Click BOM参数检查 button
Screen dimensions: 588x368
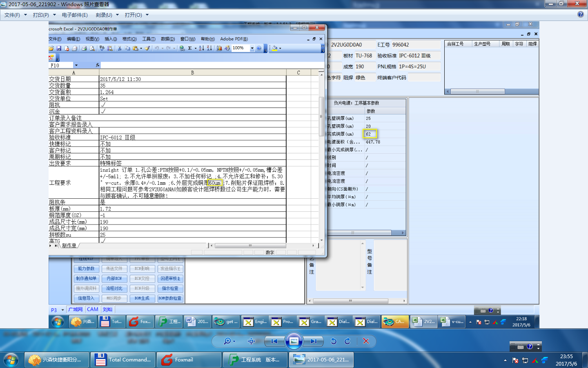(x=170, y=298)
